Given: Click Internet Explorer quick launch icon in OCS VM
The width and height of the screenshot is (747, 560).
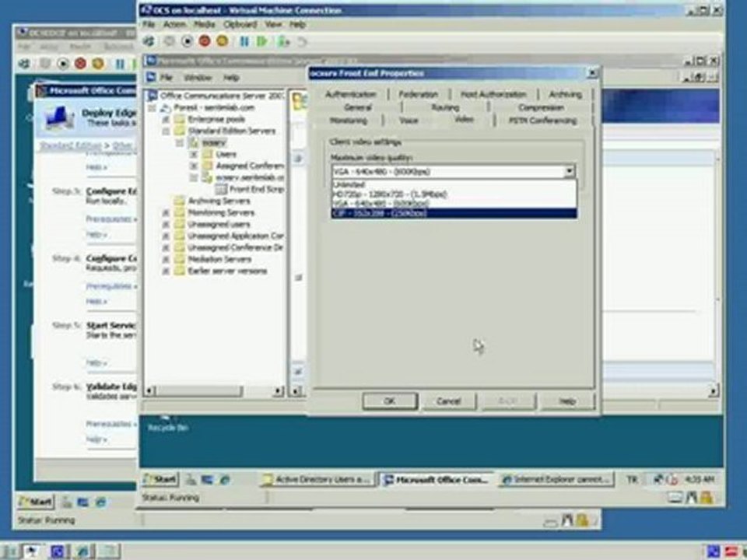Looking at the screenshot, I should click(225, 480).
